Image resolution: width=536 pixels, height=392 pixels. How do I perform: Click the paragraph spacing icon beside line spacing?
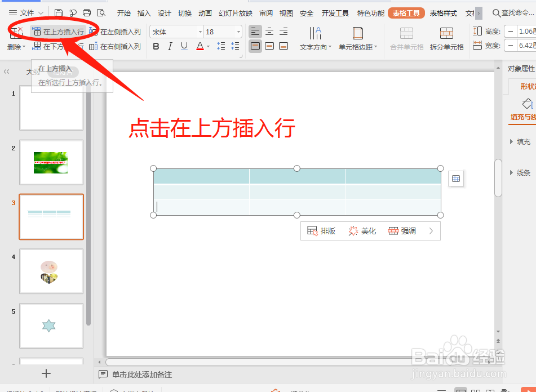coord(235,46)
